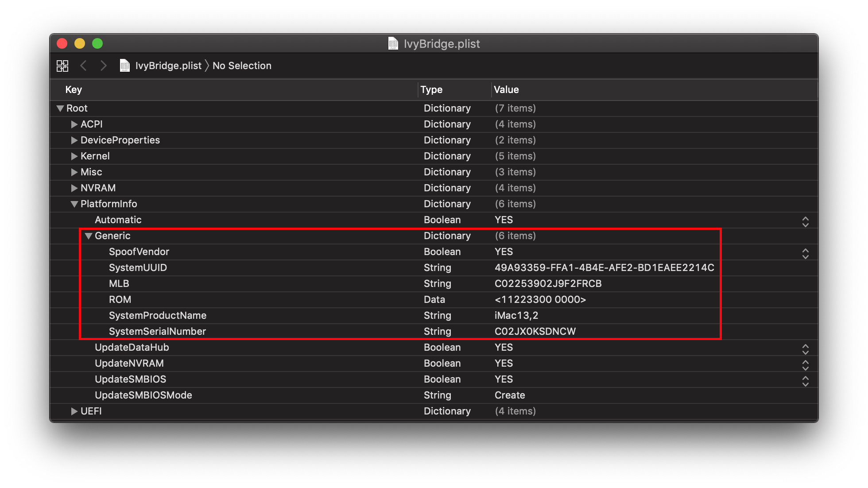Expand the UEFI dictionary triangle
Viewport: 868px width, 488px height.
pyautogui.click(x=74, y=411)
